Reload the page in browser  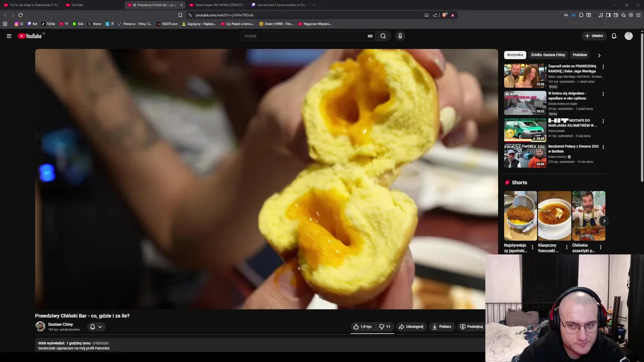20,15
